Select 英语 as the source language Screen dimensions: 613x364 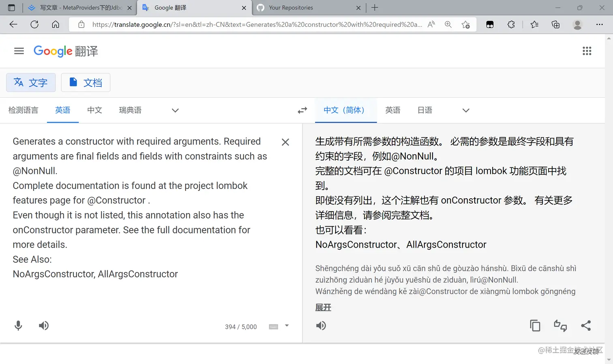tap(63, 110)
